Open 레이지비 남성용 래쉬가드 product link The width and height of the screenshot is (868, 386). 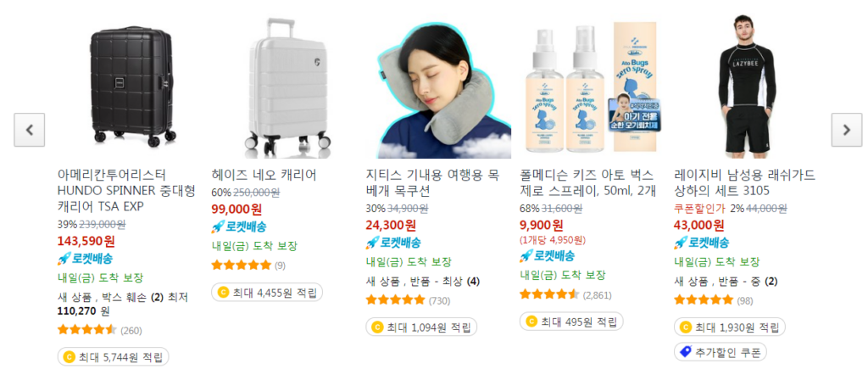pos(744,183)
